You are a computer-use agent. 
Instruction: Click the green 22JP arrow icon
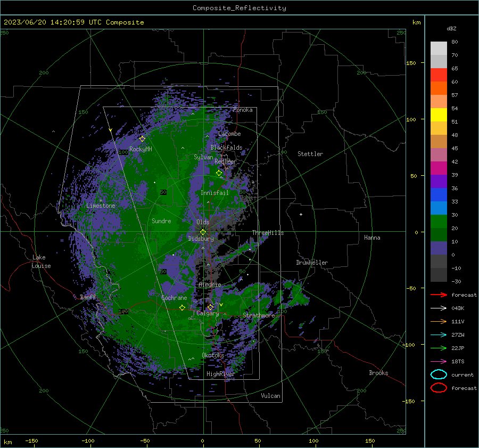pos(439,348)
